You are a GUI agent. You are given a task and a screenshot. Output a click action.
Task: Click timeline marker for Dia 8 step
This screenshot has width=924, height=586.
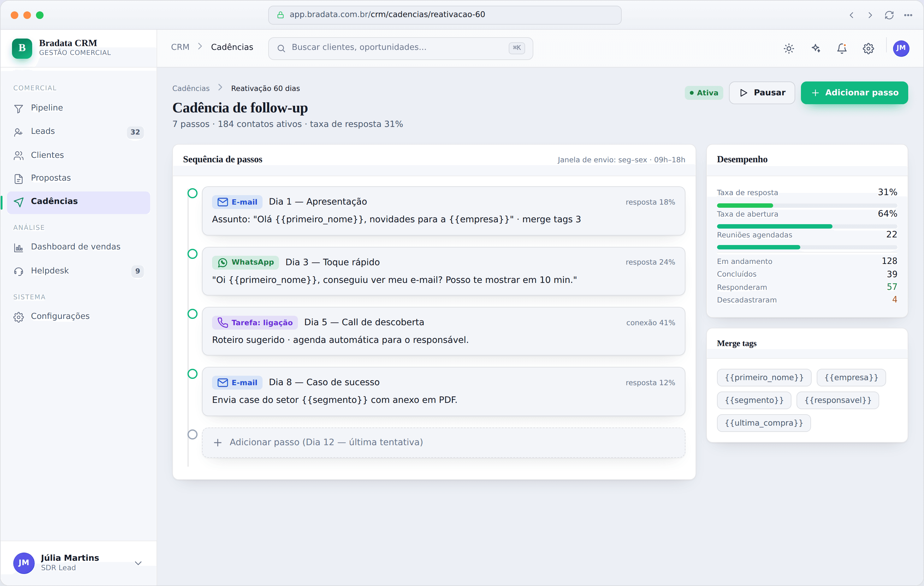(192, 374)
